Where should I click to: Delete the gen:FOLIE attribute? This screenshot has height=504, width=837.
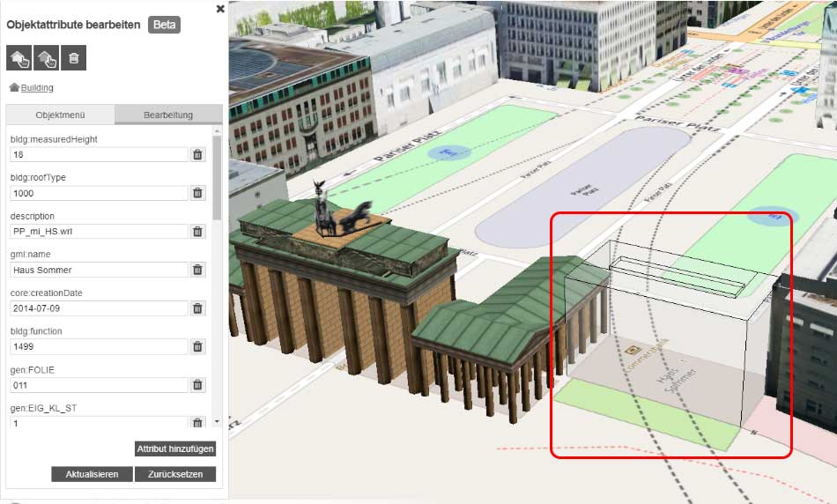pyautogui.click(x=197, y=385)
